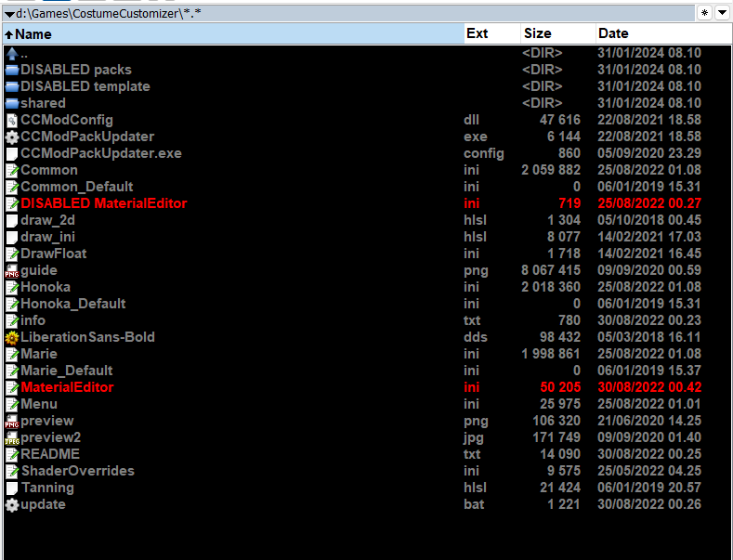The height and width of the screenshot is (560, 733).
Task: Open directory dropdown arrow before d:\Games path
Action: coord(9,14)
